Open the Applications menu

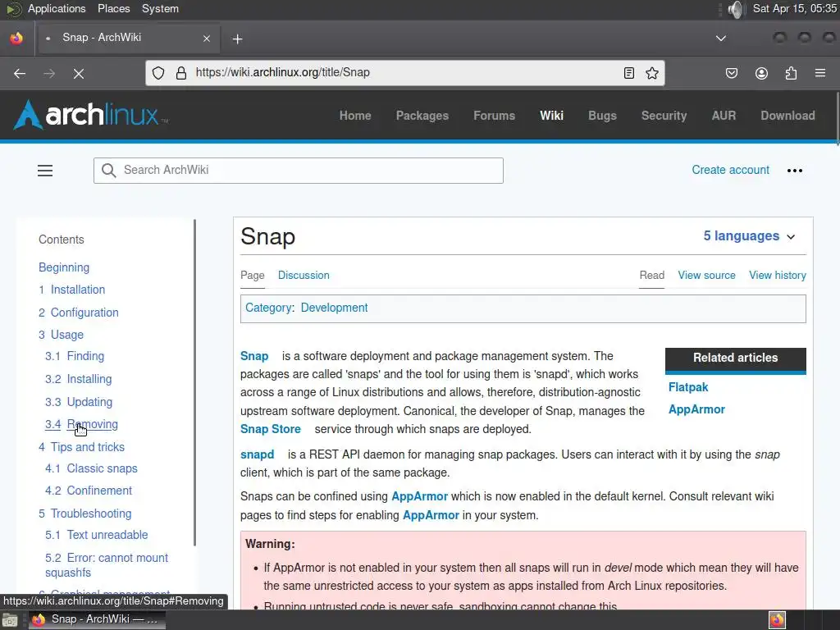coord(57,8)
